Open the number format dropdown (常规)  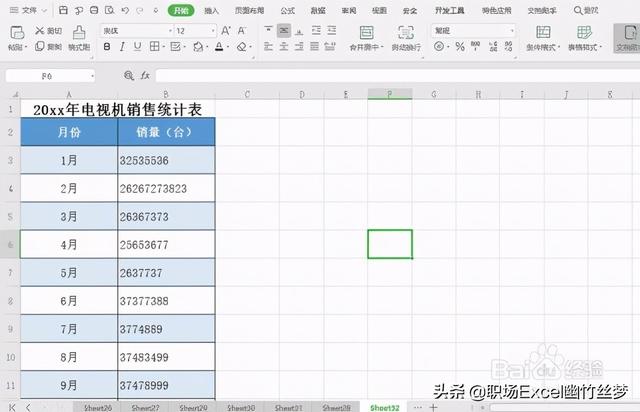click(512, 31)
